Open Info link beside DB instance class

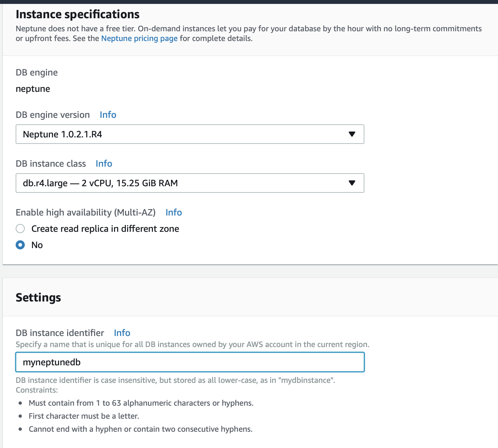(104, 163)
